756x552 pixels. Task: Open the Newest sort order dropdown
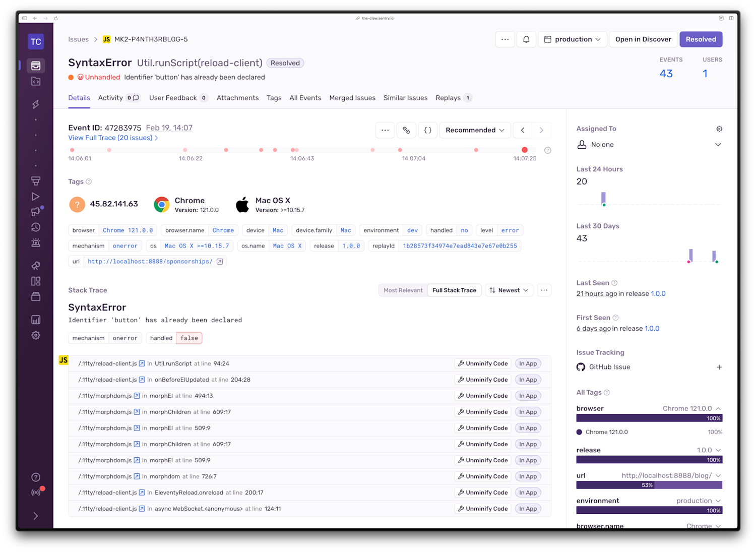(509, 290)
